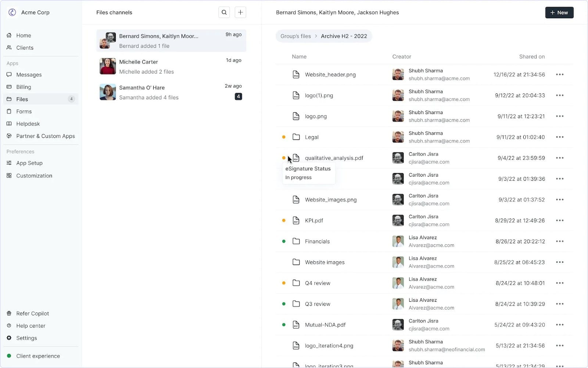Open options menu for Website_header.png
588x368 pixels.
click(560, 74)
